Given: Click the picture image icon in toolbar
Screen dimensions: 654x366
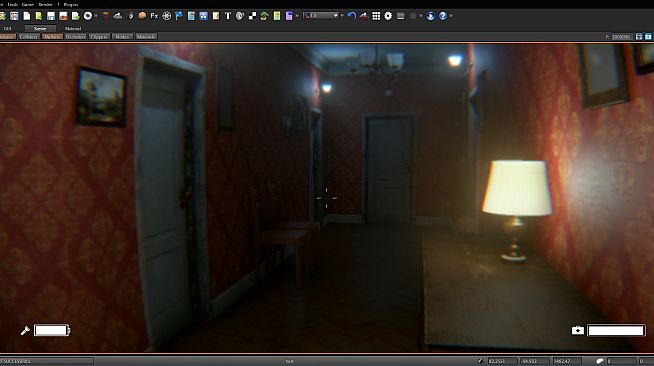Looking at the screenshot, I should 63,16.
